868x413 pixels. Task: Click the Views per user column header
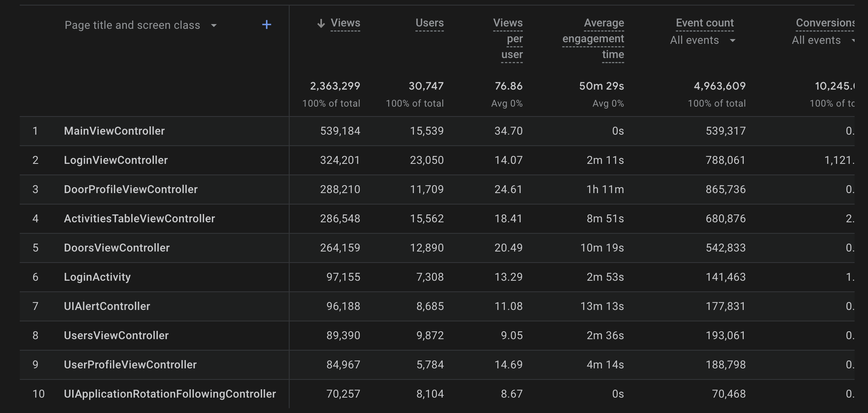[x=508, y=39]
